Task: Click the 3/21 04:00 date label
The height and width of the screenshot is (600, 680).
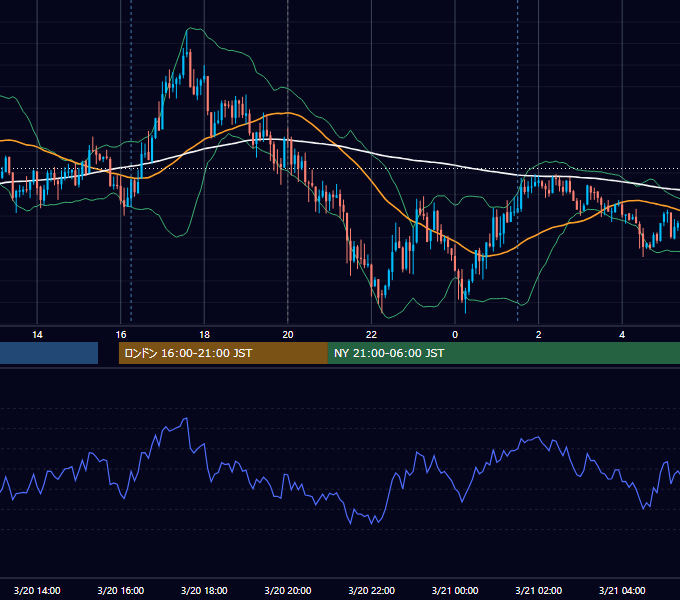Action: coord(622,590)
